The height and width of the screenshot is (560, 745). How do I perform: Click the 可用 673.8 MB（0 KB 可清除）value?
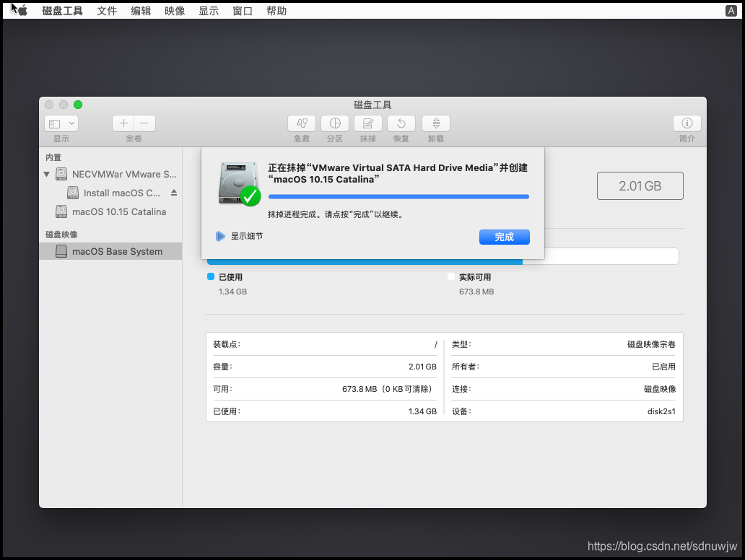(389, 389)
